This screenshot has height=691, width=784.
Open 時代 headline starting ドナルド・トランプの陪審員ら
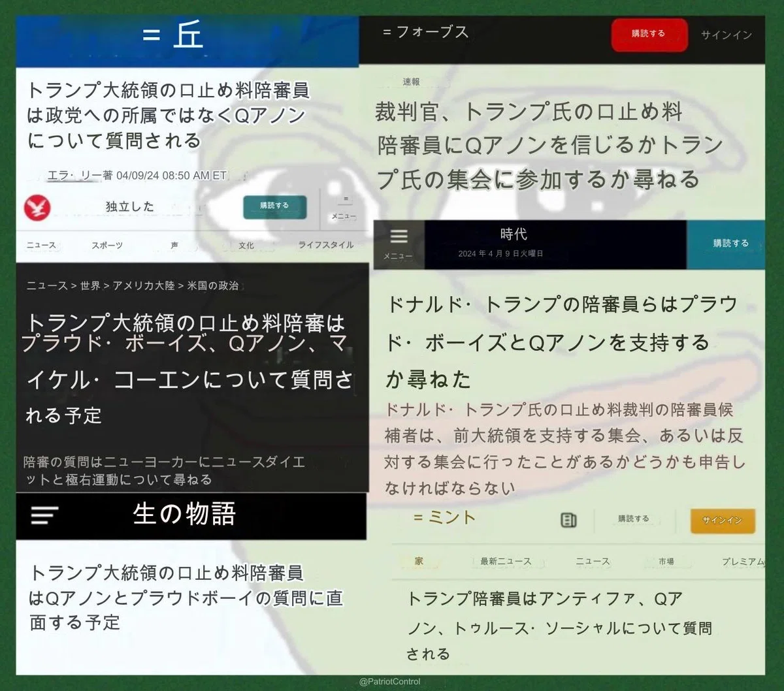point(561,342)
